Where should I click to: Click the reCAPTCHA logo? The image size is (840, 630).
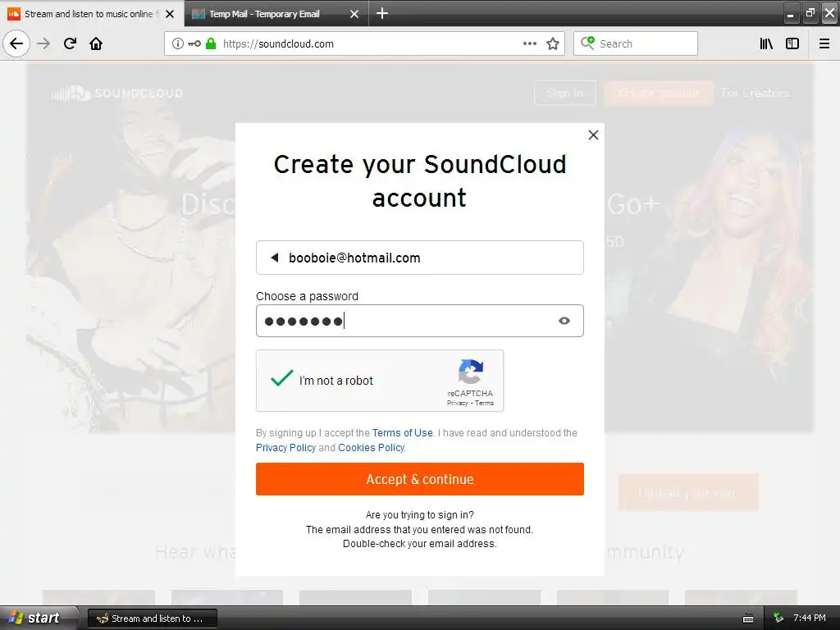tap(470, 372)
